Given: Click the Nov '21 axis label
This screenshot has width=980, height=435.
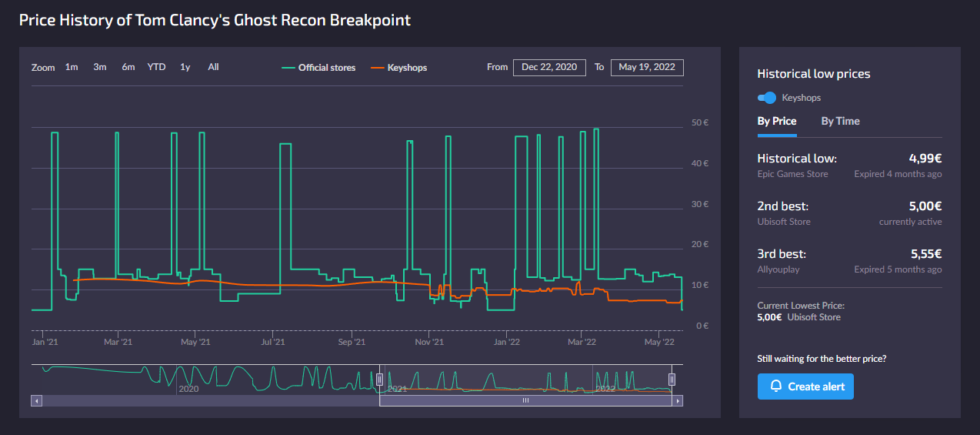Looking at the screenshot, I should coord(429,342).
